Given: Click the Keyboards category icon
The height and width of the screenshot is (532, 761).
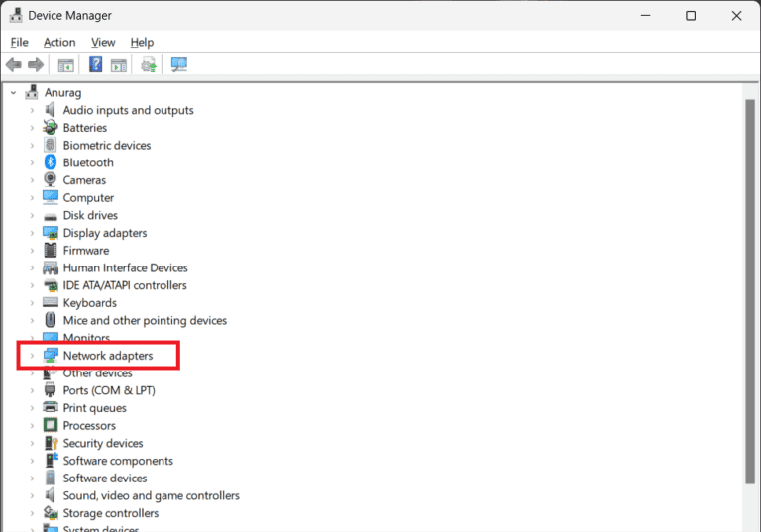Looking at the screenshot, I should click(50, 302).
